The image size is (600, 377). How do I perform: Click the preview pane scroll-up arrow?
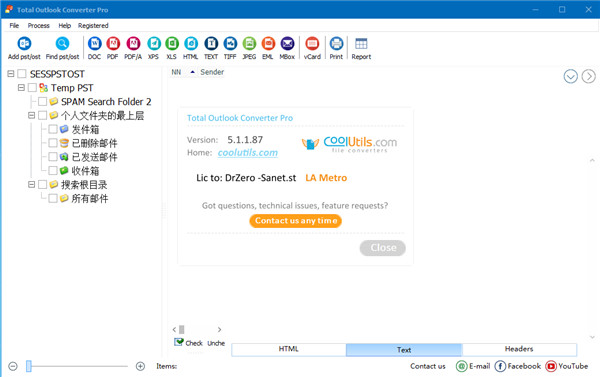pyautogui.click(x=592, y=160)
